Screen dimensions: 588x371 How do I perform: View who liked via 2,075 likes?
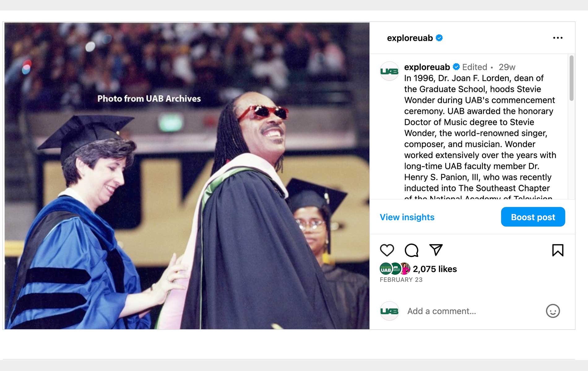click(435, 269)
